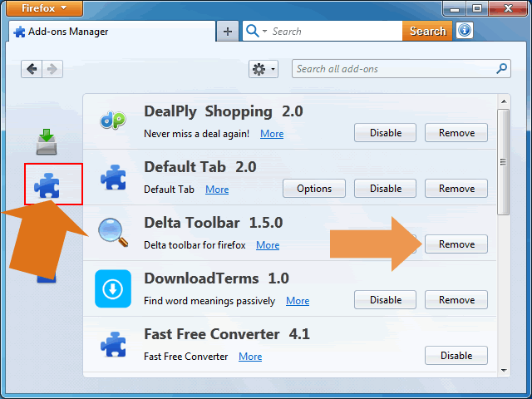This screenshot has height=399, width=532.
Task: Open More link for DealPly Shopping
Action: coord(272,134)
